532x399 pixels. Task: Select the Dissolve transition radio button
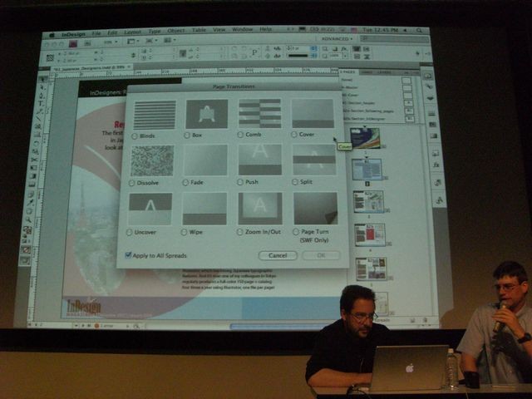click(131, 183)
